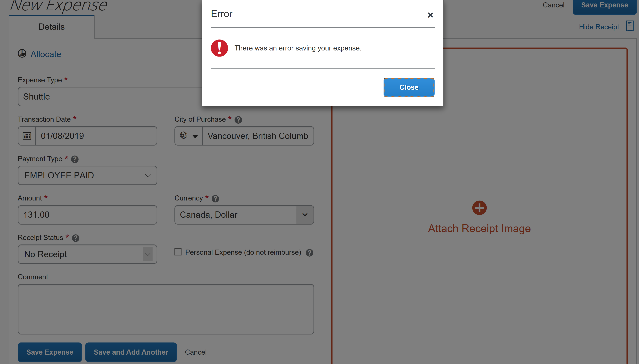Image resolution: width=639 pixels, height=364 pixels.
Task: Click the City of Purchase help icon
Action: tap(238, 120)
